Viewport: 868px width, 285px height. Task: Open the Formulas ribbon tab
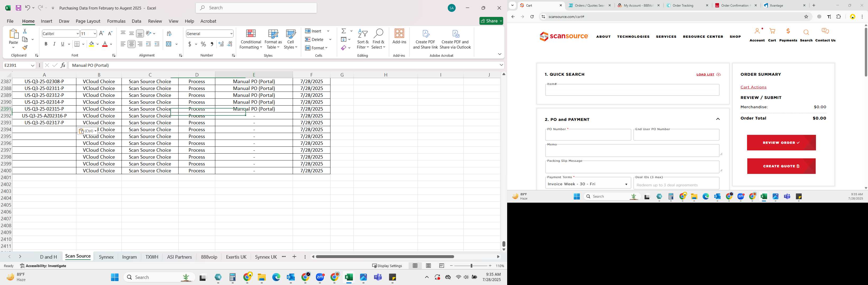pos(116,21)
